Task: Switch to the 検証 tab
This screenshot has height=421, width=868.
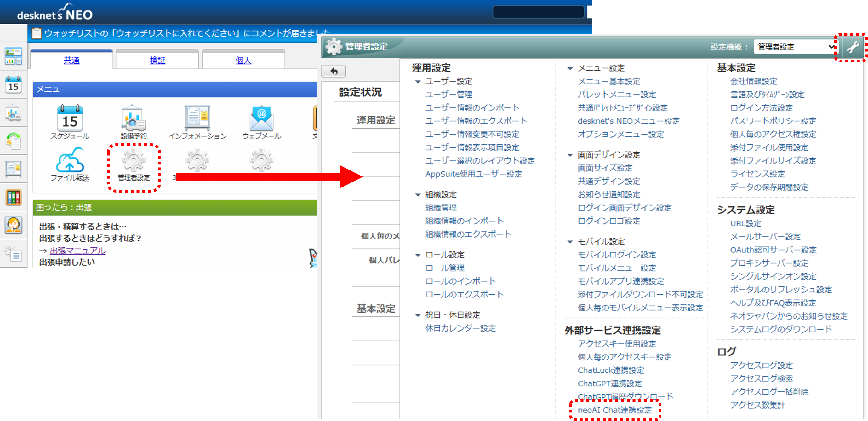Action: click(x=157, y=60)
